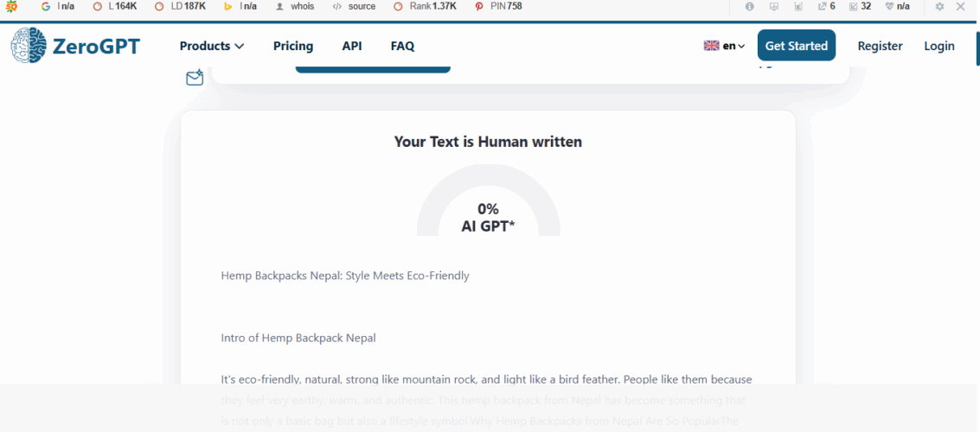The image size is (980, 432).
Task: Click the info circle toolbar icon
Action: [749, 7]
